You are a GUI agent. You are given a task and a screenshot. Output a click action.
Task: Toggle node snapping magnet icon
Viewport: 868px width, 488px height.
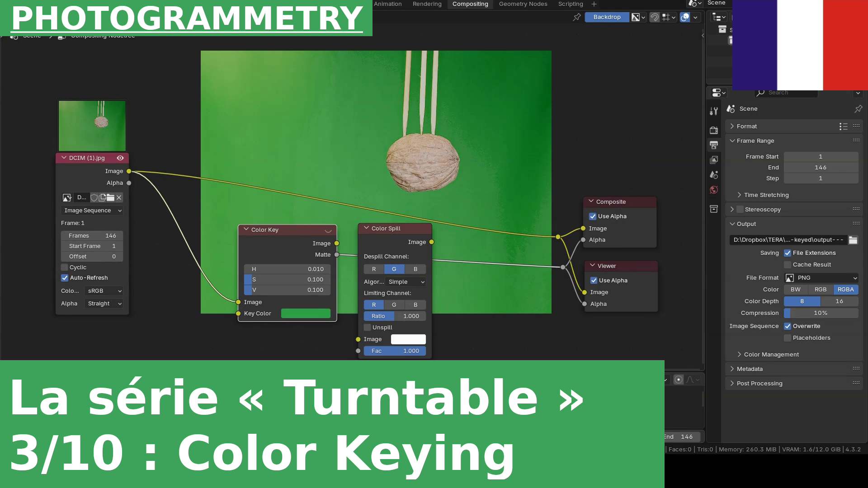point(654,17)
